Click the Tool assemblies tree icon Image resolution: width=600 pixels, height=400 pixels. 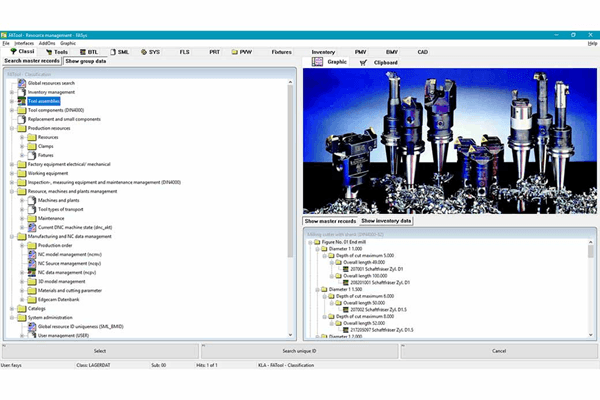[22, 101]
